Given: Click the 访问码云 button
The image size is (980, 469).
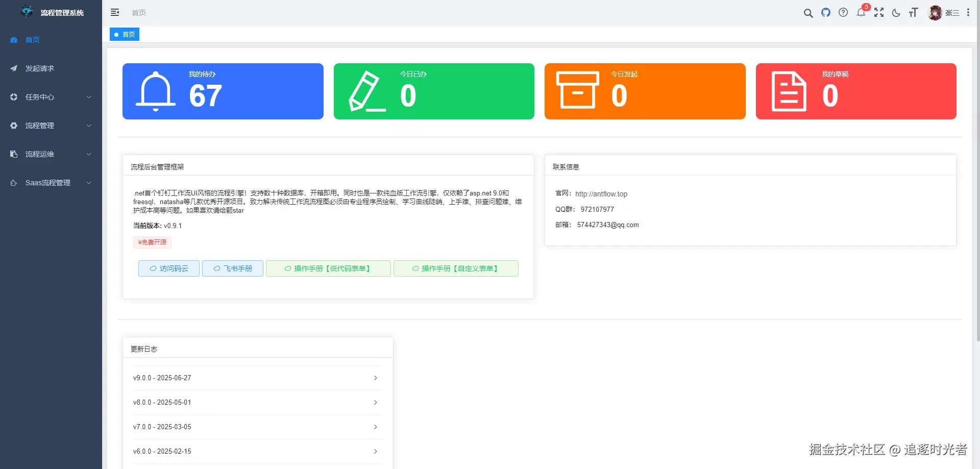Looking at the screenshot, I should (x=169, y=268).
